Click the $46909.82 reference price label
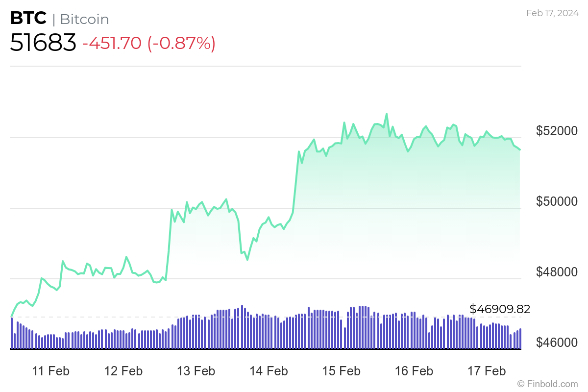This screenshot has width=588, height=392. tap(500, 309)
